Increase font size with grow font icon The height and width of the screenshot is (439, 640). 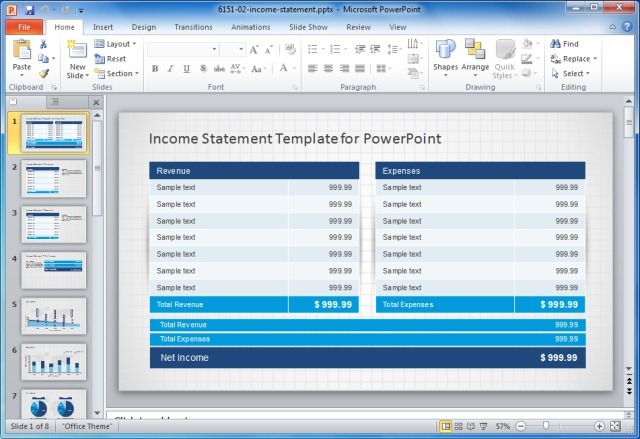(x=254, y=49)
